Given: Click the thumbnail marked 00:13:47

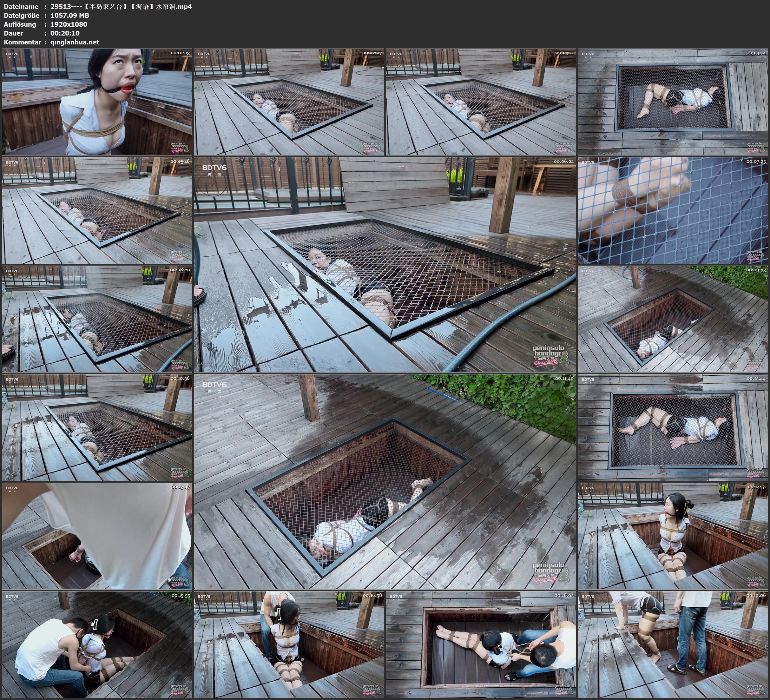Looking at the screenshot, I should coord(97,536).
